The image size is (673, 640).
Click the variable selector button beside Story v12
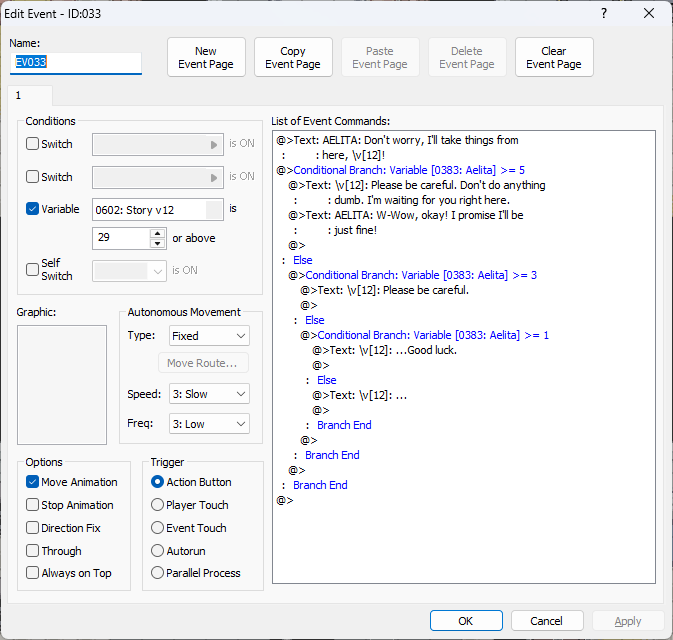tap(214, 210)
